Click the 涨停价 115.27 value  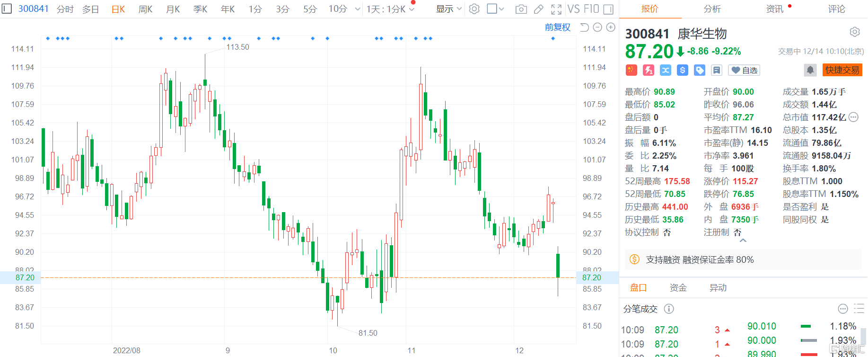coord(745,181)
